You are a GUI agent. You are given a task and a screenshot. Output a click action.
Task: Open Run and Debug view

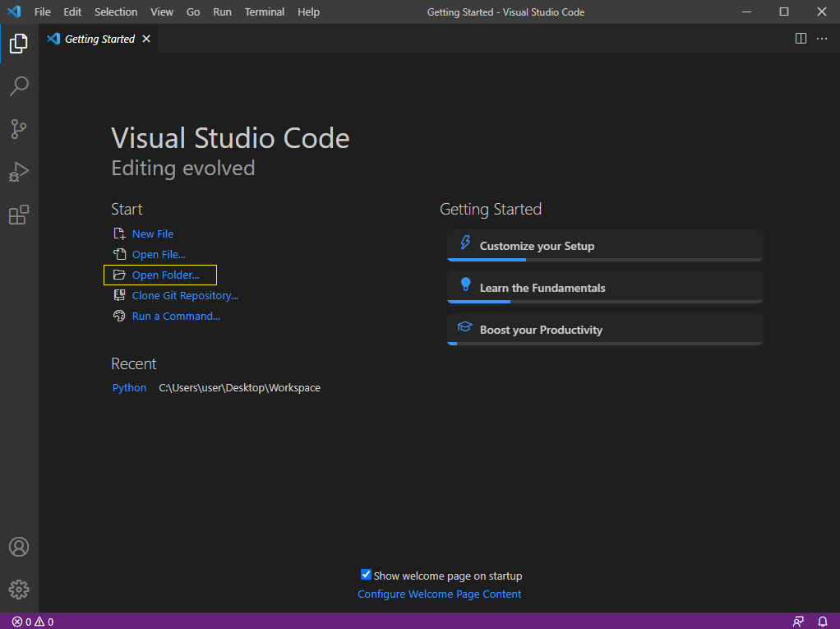pos(19,172)
